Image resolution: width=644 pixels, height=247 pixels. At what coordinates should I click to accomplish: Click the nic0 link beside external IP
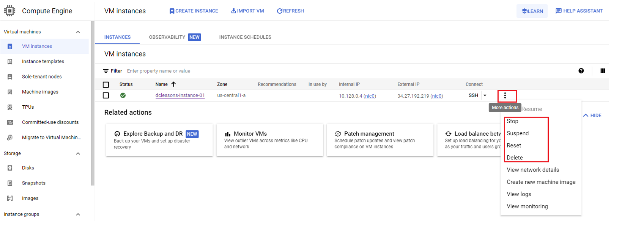(x=436, y=96)
